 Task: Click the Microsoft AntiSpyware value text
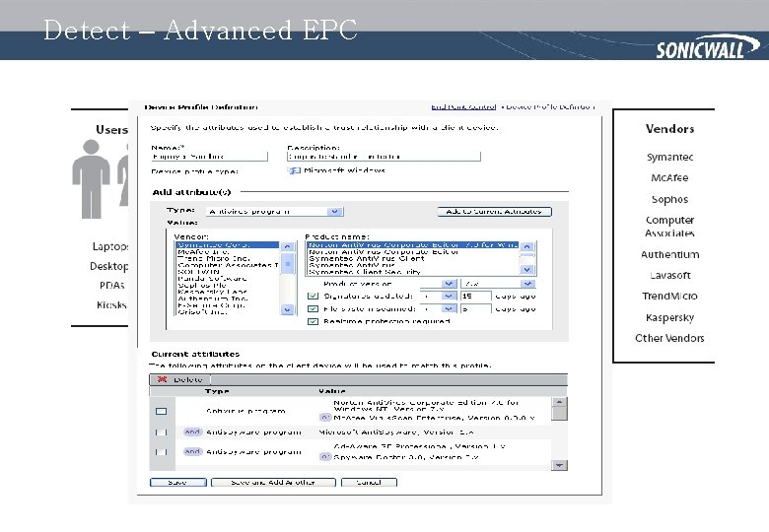(x=396, y=432)
